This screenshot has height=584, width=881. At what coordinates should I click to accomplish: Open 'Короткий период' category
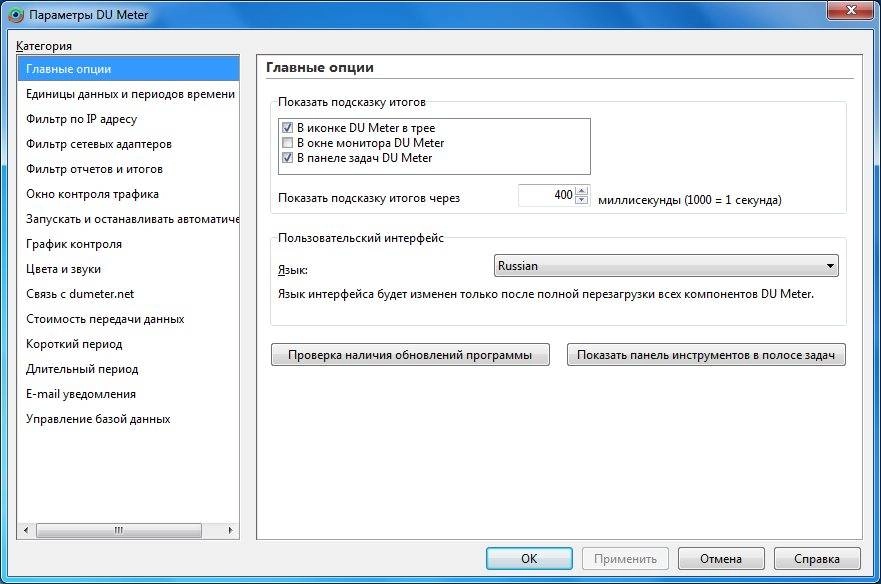[128, 343]
